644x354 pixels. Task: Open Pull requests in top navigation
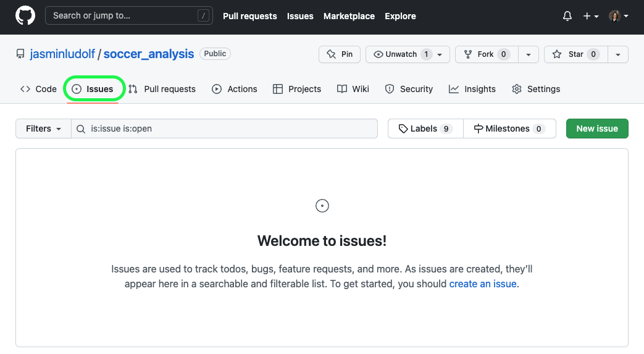click(x=249, y=16)
